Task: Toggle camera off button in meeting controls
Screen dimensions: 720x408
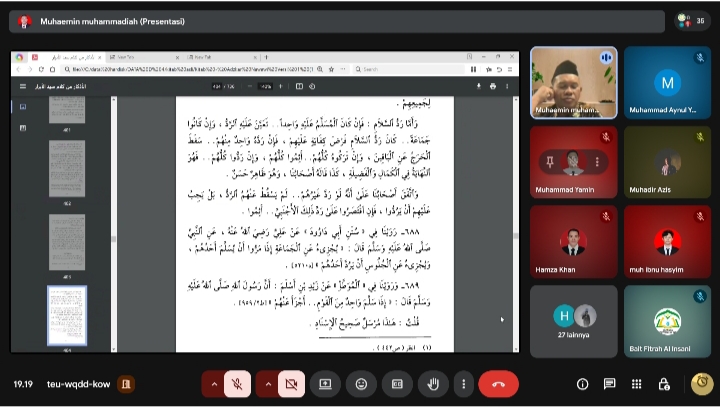Action: 291,384
